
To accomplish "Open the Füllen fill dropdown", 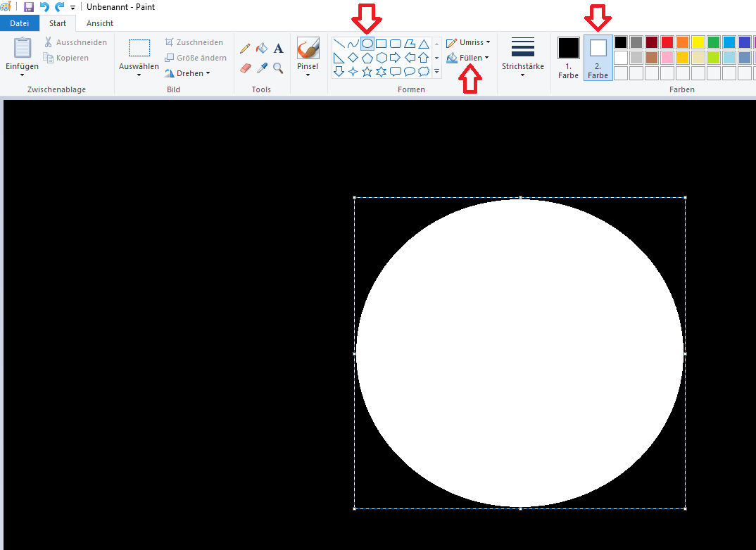I will point(467,58).
